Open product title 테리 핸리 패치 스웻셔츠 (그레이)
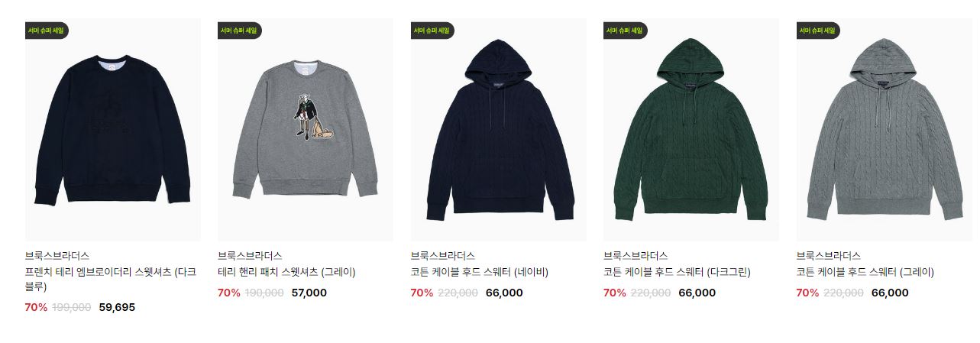This screenshot has width=980, height=343. pos(286,272)
